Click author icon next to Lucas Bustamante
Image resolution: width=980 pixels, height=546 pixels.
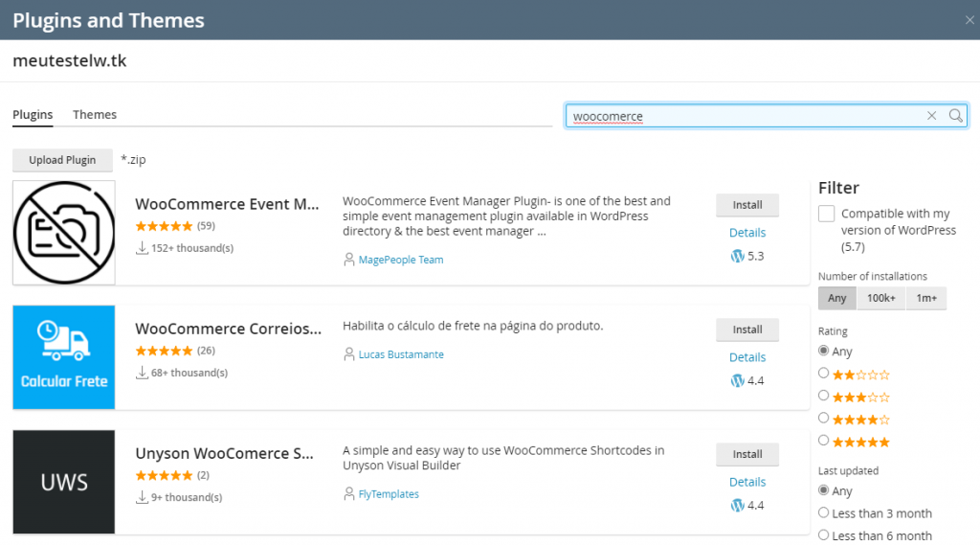pyautogui.click(x=348, y=354)
